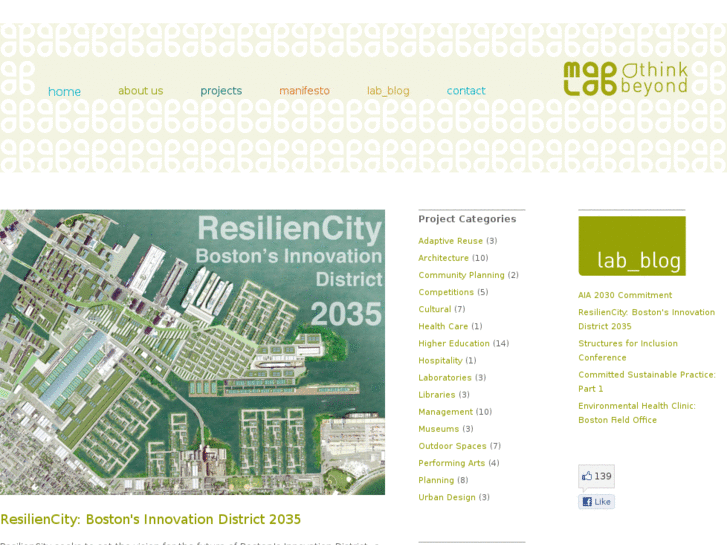The width and height of the screenshot is (727, 545).
Task: Select the Outdoor Spaces category
Action: pos(452,446)
